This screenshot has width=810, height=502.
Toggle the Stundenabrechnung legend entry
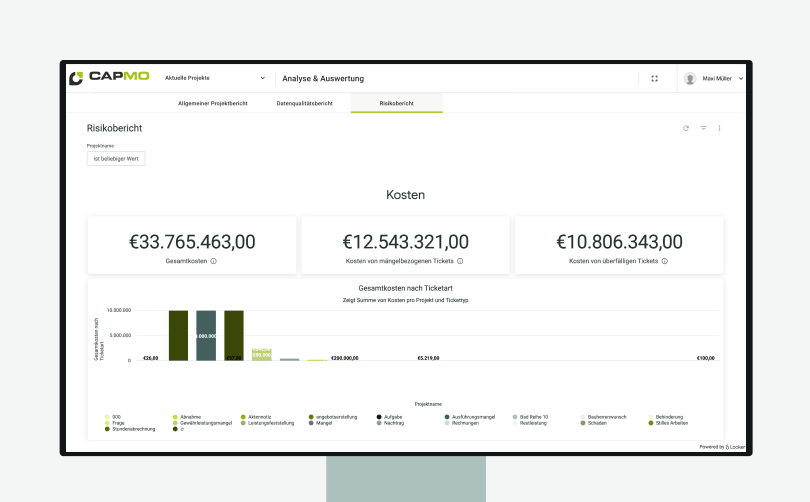(x=130, y=429)
